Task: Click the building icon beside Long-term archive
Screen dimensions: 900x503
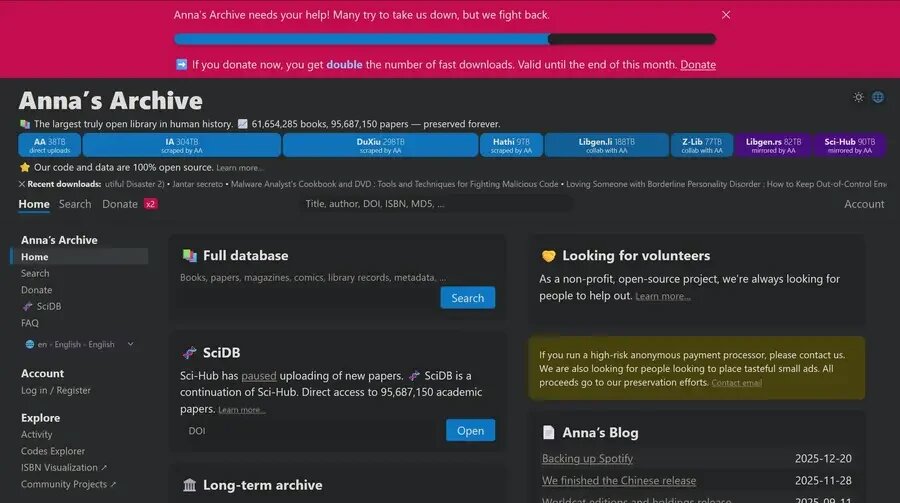Action: coord(189,485)
